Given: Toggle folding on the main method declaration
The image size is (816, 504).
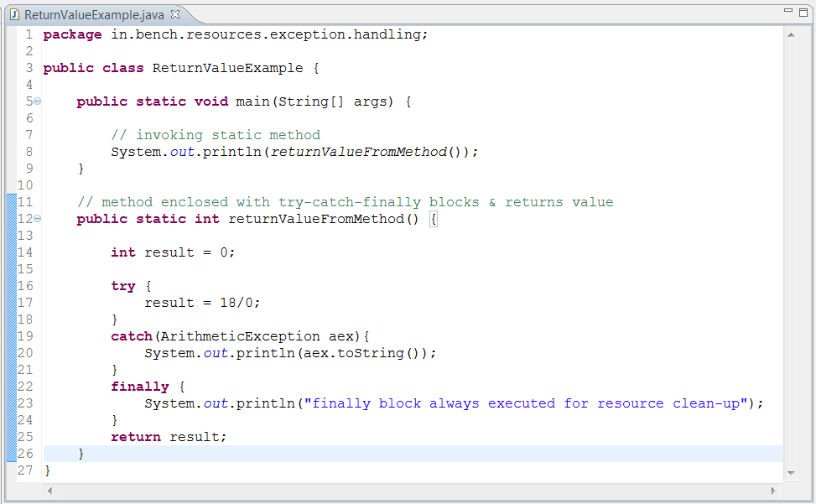Looking at the screenshot, I should pyautogui.click(x=37, y=101).
